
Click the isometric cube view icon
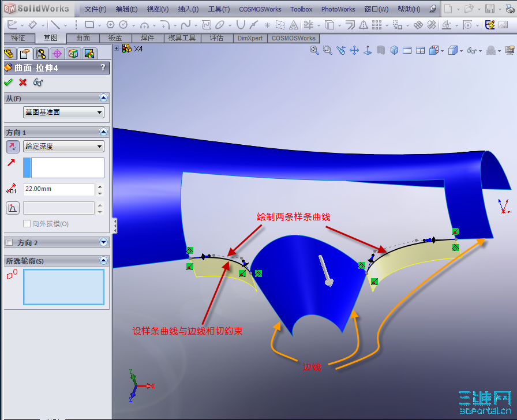(394, 50)
